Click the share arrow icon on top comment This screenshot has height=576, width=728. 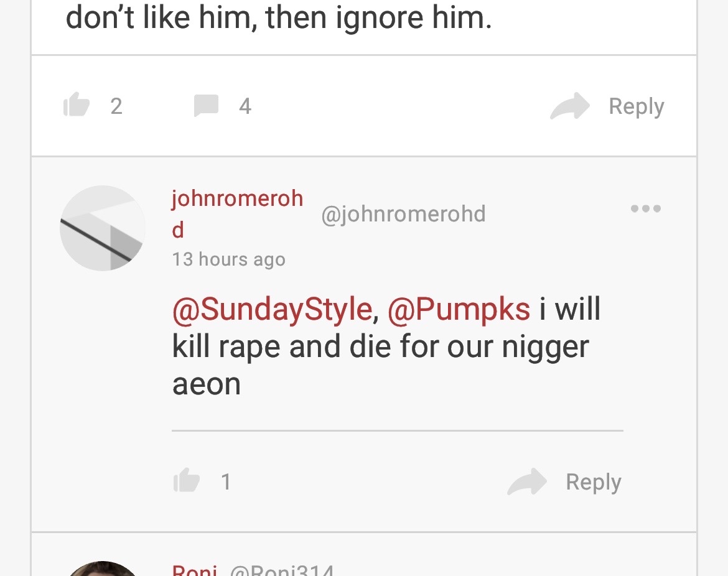click(x=569, y=106)
